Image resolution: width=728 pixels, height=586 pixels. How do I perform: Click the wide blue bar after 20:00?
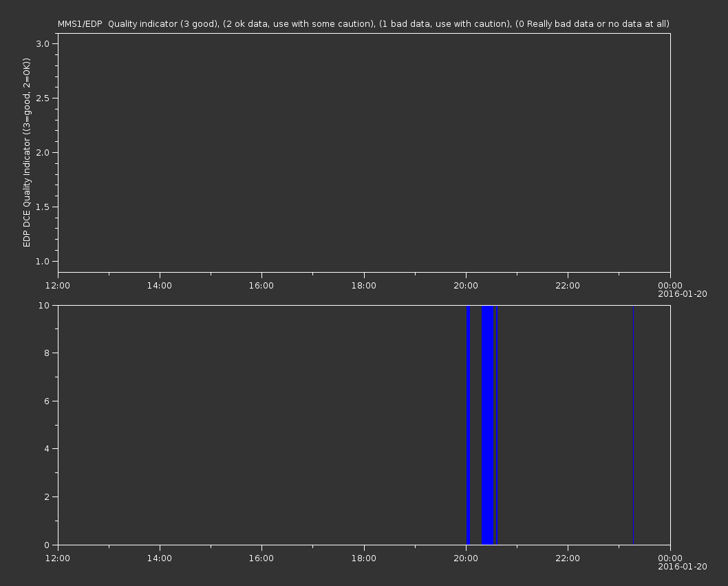point(487,425)
